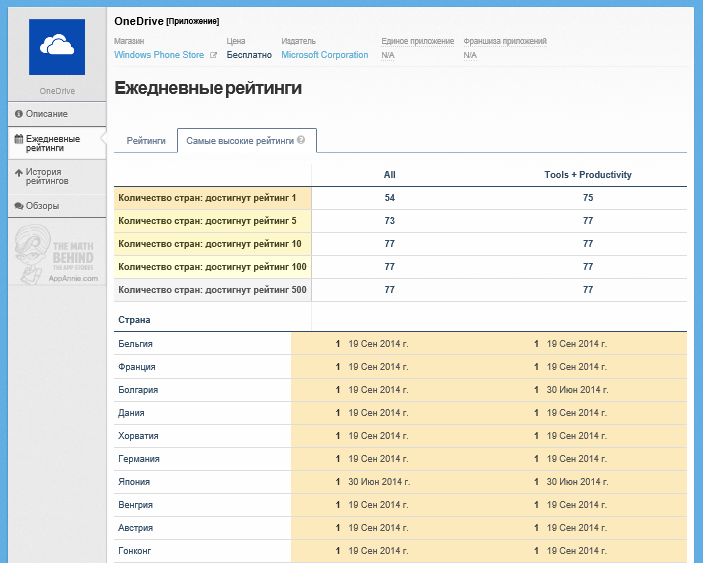Click the value 75 under Tools + Productivity
This screenshot has height=563, width=703.
tap(588, 198)
